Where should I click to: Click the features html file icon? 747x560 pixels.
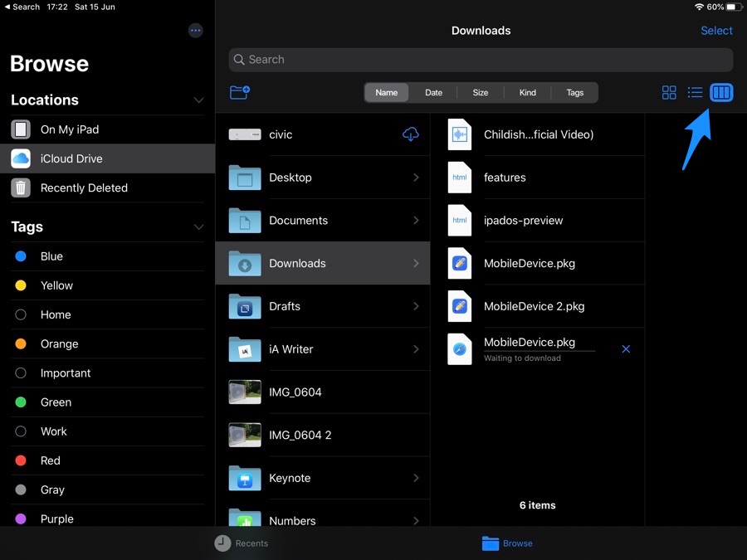(459, 178)
